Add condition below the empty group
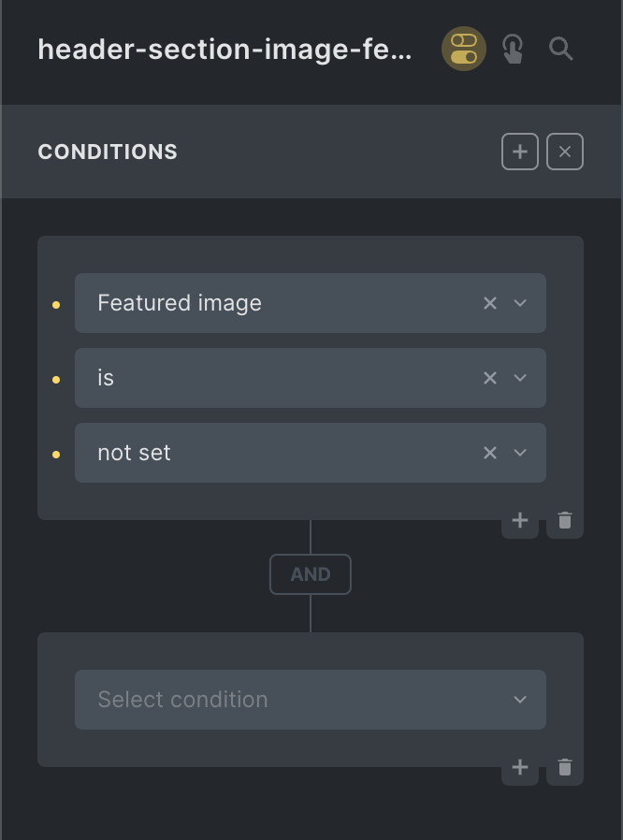The width and height of the screenshot is (623, 840). click(x=519, y=767)
